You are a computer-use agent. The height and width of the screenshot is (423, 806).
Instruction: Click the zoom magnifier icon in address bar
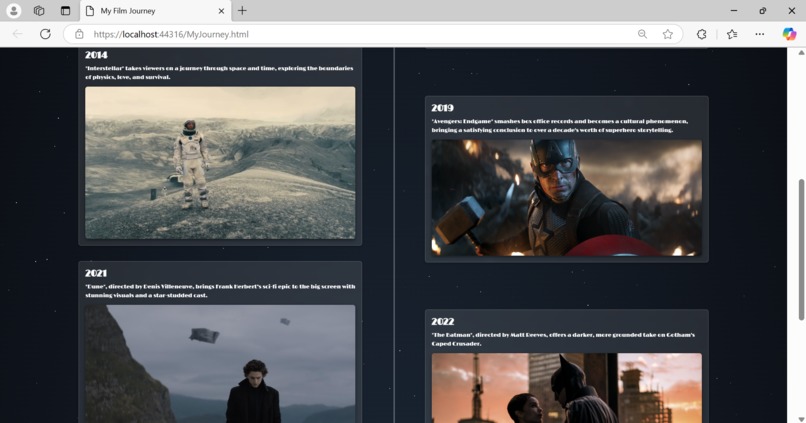(642, 34)
